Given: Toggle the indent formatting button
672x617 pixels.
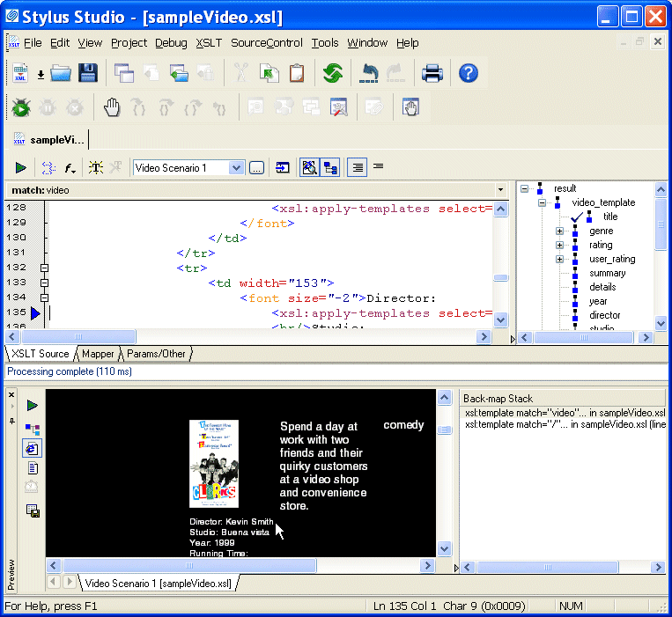Looking at the screenshot, I should tap(357, 167).
